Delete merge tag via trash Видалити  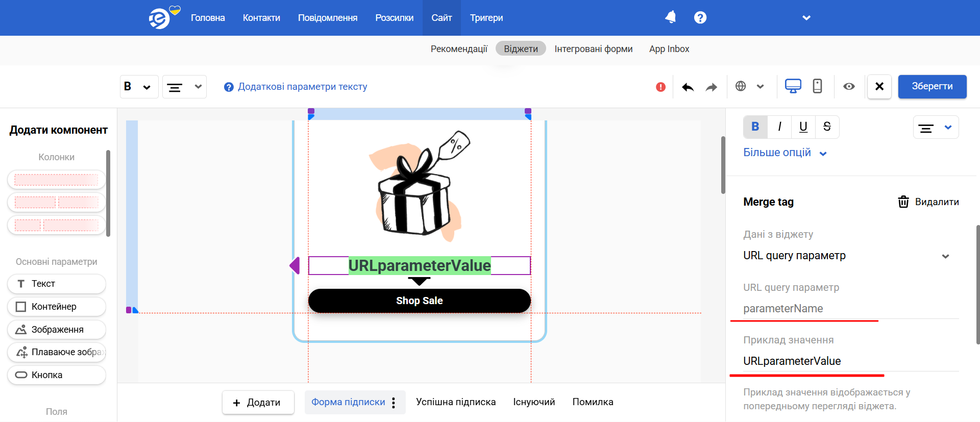[928, 202]
